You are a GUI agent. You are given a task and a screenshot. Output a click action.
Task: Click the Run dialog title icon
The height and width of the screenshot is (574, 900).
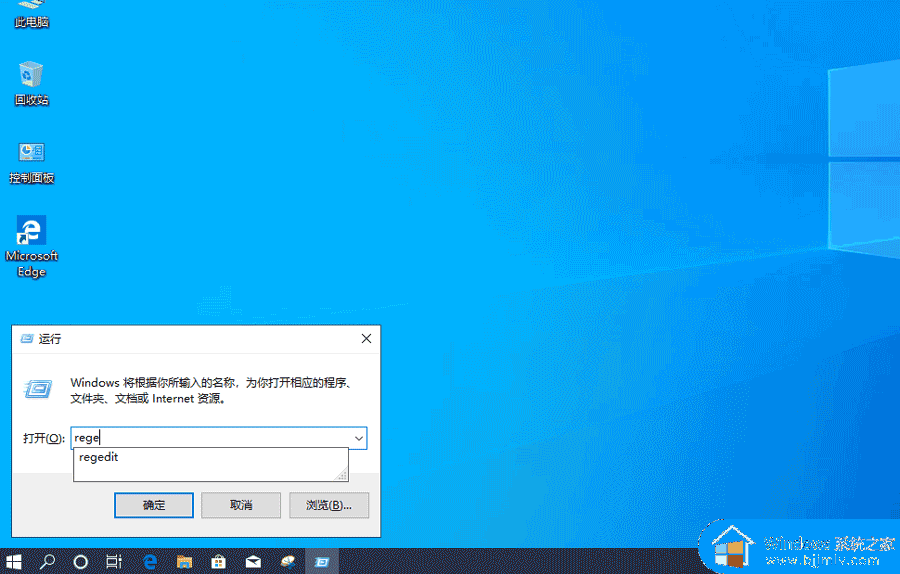coord(26,339)
